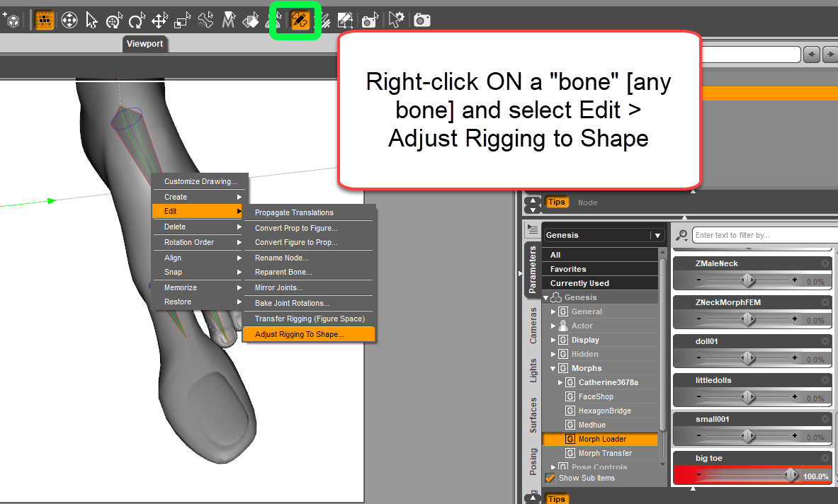Click the back navigation arrow button
The height and width of the screenshot is (504, 838).
(x=812, y=55)
